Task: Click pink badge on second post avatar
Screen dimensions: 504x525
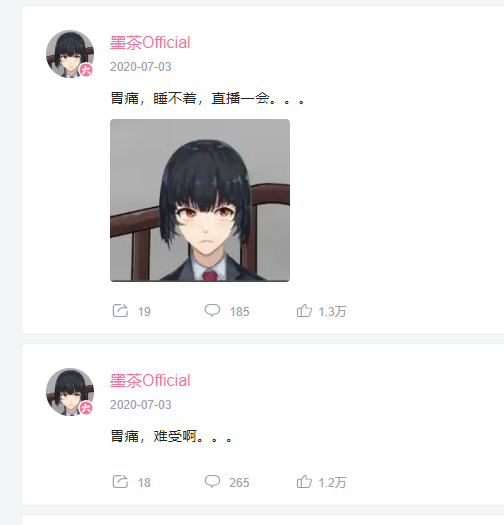Action: coord(86,408)
